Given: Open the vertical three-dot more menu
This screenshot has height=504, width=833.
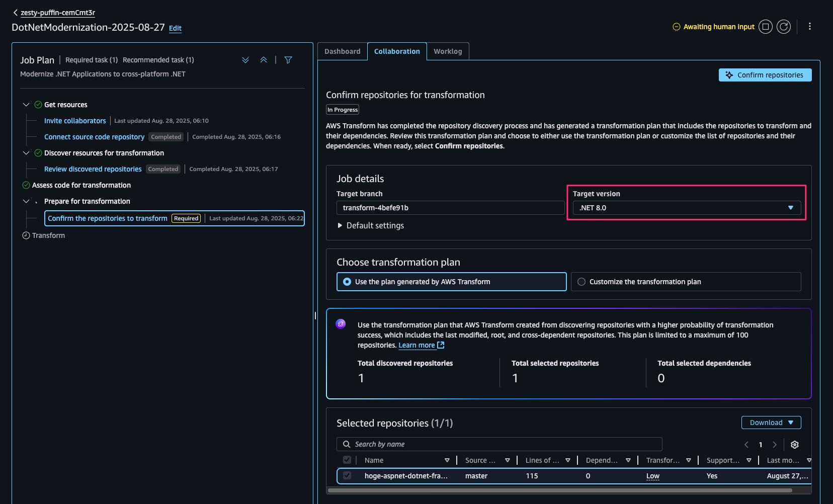Looking at the screenshot, I should pyautogui.click(x=810, y=26).
